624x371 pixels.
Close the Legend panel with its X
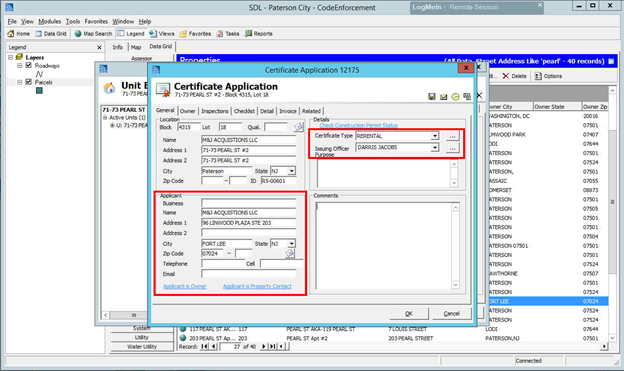99,47
